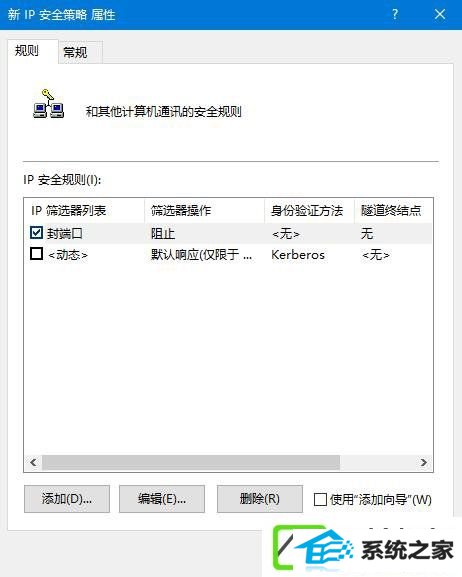Switch to the 常规 tab
This screenshot has width=462, height=577.
click(75, 52)
